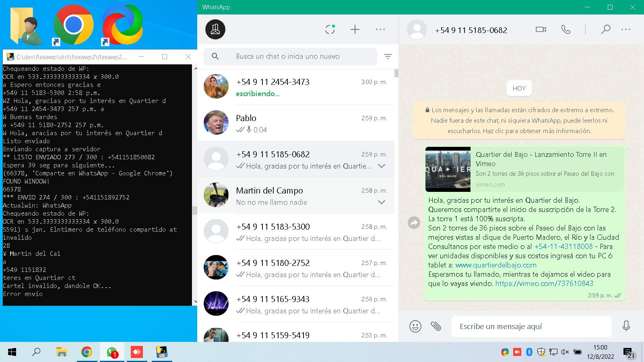Click the end-to-end encryption notice banner

pyautogui.click(x=519, y=120)
